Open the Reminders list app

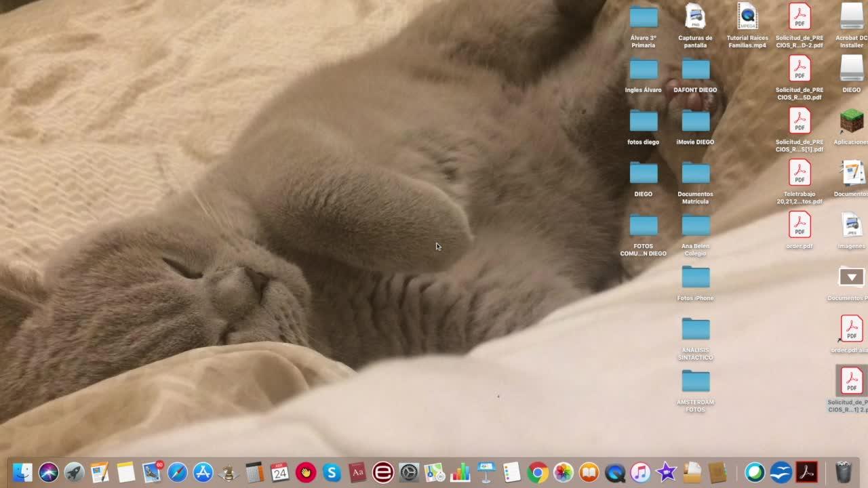point(512,472)
